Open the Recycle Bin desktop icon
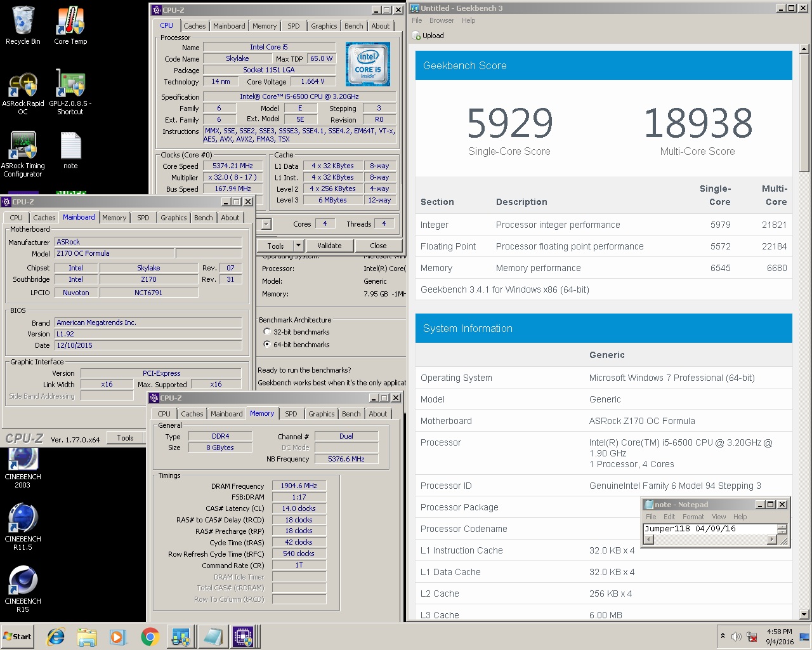 23,25
